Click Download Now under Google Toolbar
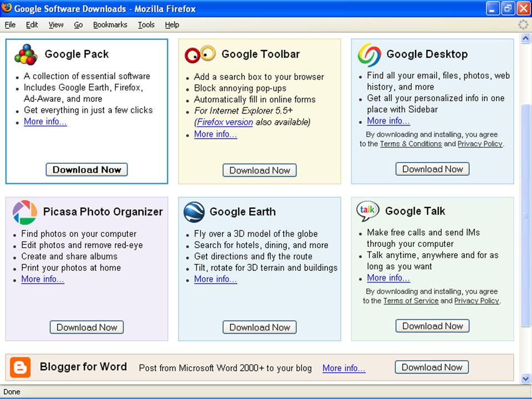The width and height of the screenshot is (532, 399). pos(259,170)
